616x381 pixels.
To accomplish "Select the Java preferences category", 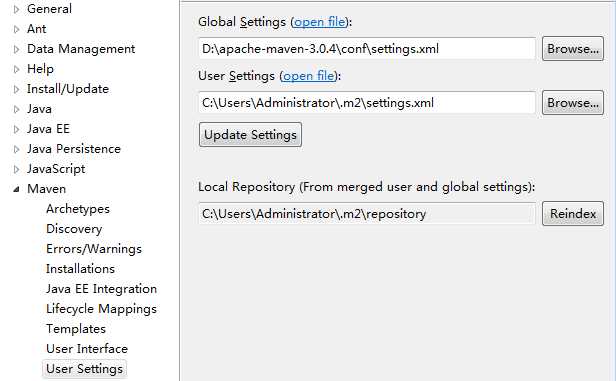I will pyautogui.click(x=39, y=109).
